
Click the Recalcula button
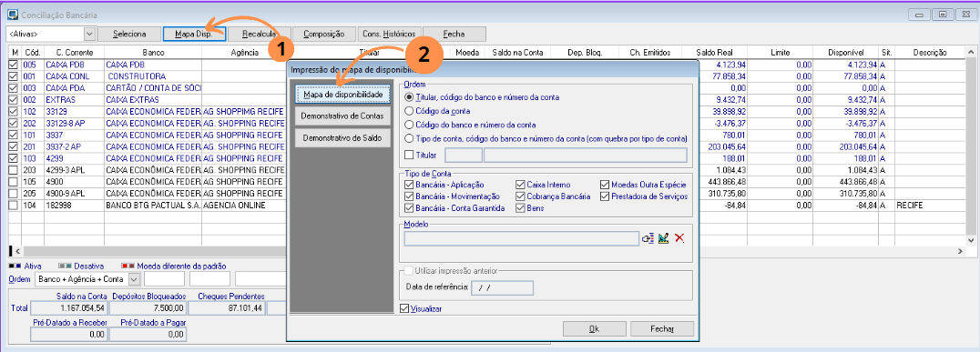(260, 34)
